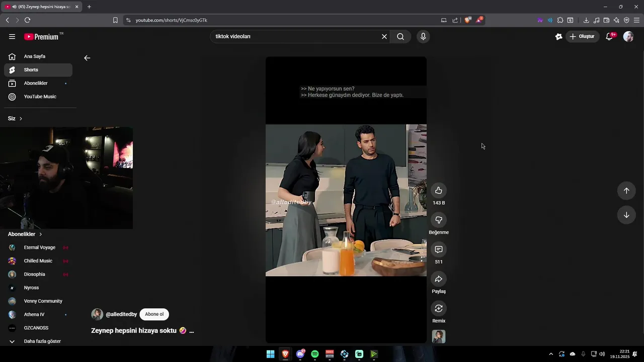Viewport: 644px width, 362px height.
Task: Open Brave Leo AI sparkle icon
Action: click(616, 20)
